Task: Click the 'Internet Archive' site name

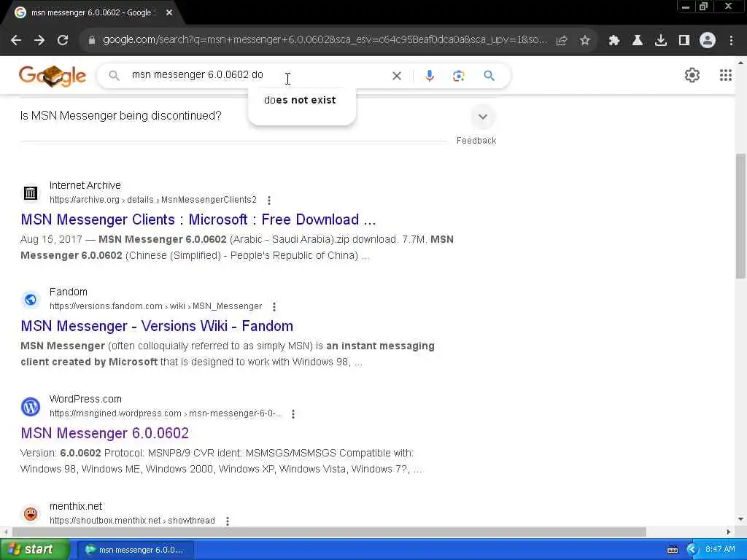Action: pos(85,185)
